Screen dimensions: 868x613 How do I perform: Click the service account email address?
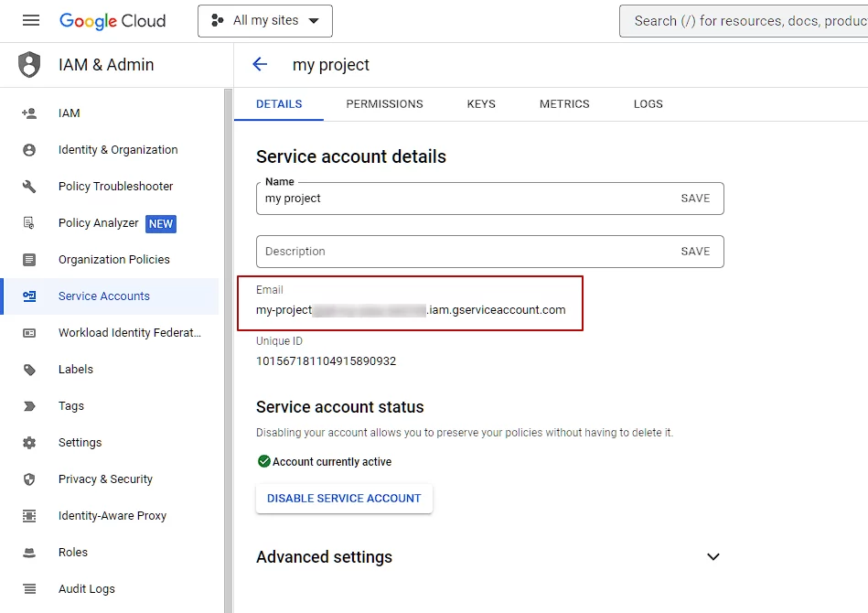pyautogui.click(x=411, y=310)
